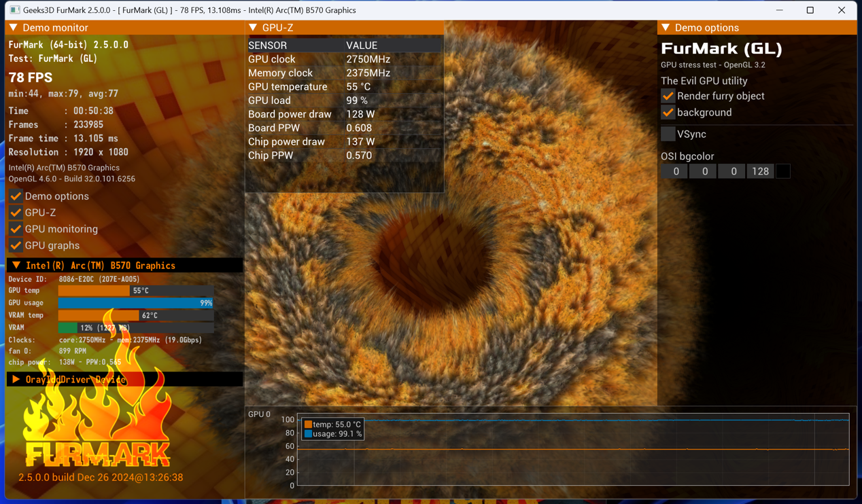Expand the OrayIddDriver Device section
The height and width of the screenshot is (504, 862).
coord(16,380)
